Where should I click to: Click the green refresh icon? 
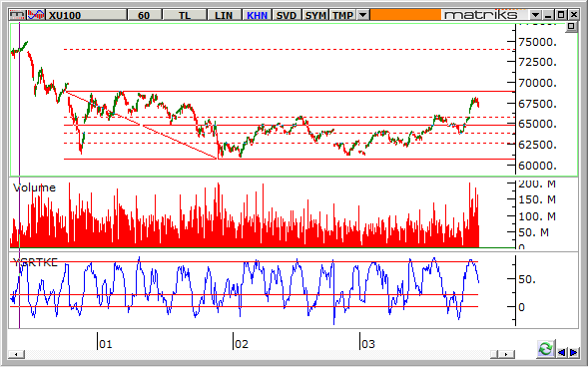tap(546, 349)
